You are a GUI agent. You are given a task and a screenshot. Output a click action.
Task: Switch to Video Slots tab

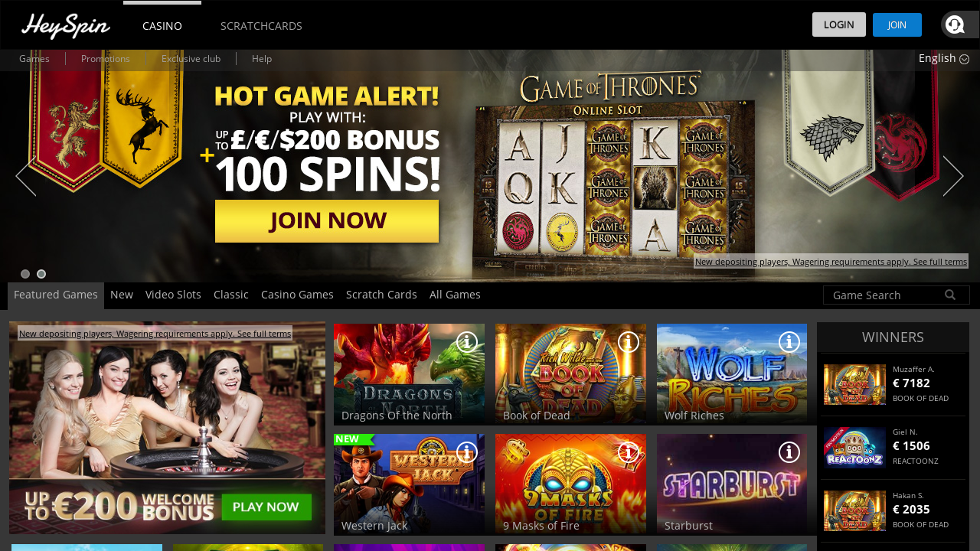coord(173,295)
